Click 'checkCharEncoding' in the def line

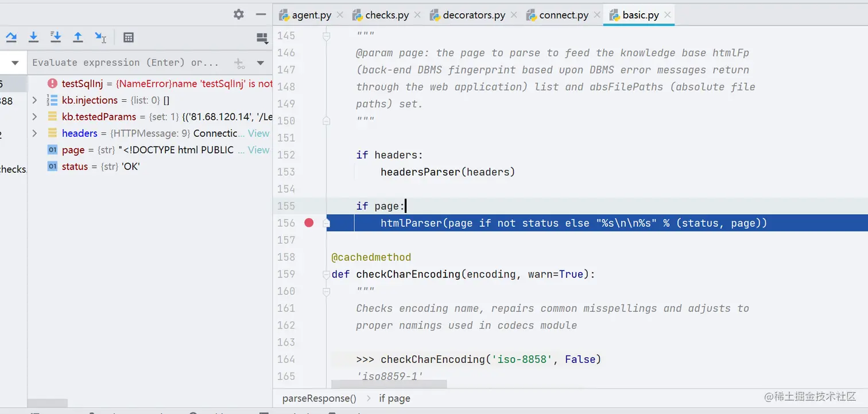[409, 274]
